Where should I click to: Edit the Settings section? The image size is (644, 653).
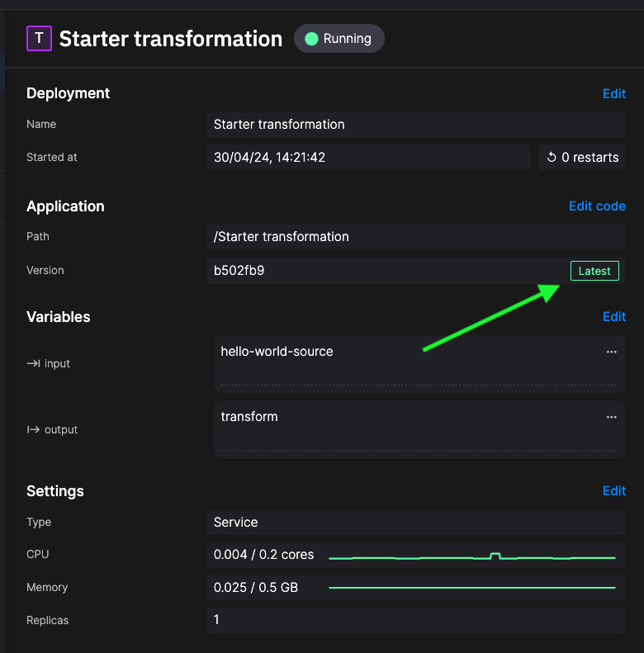pyautogui.click(x=613, y=491)
